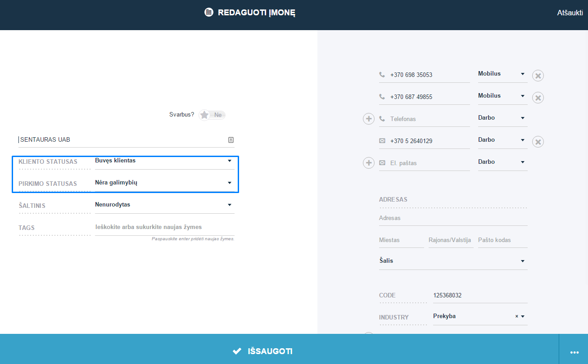Remove phone number +370 687 49855
The height and width of the screenshot is (364, 588).
pyautogui.click(x=538, y=98)
